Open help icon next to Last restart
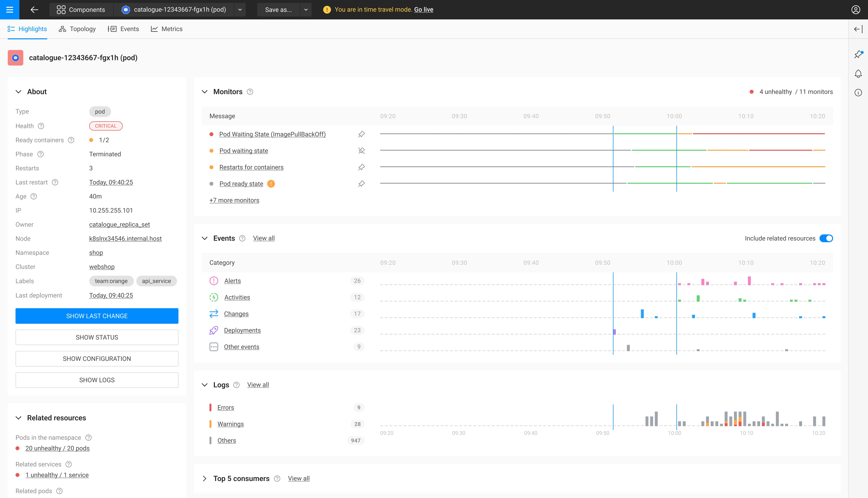868x498 pixels. [x=55, y=182]
